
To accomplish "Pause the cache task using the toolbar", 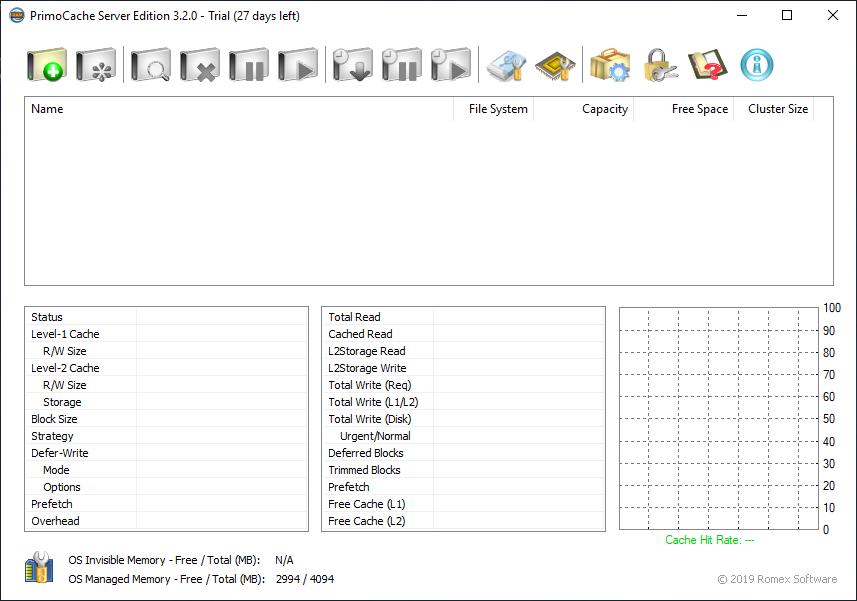I will [248, 66].
